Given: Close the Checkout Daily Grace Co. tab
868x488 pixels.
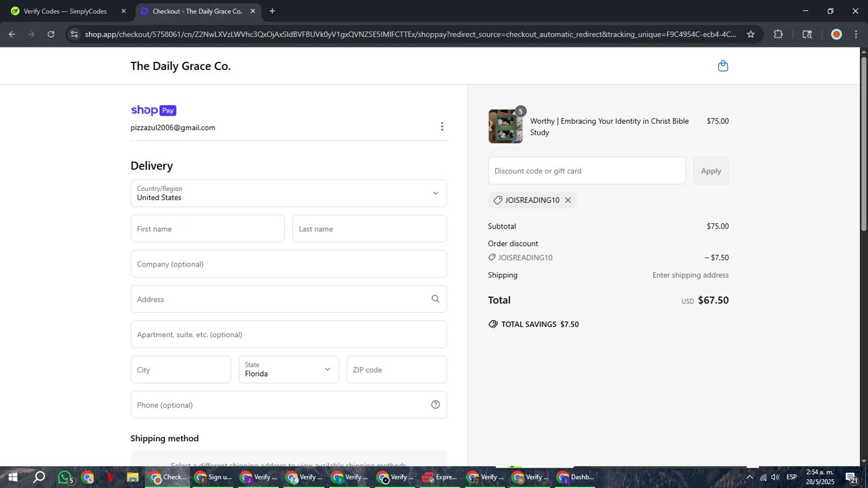Looking at the screenshot, I should [x=253, y=11].
